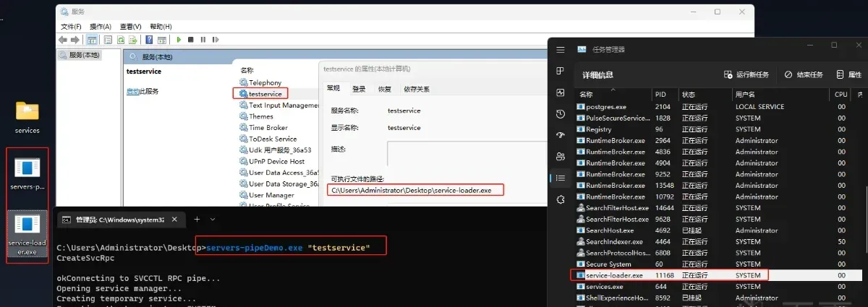Screen dimensions: 868x307
Task: Toggle the show/hide console tree toolbar icon
Action: [x=93, y=40]
